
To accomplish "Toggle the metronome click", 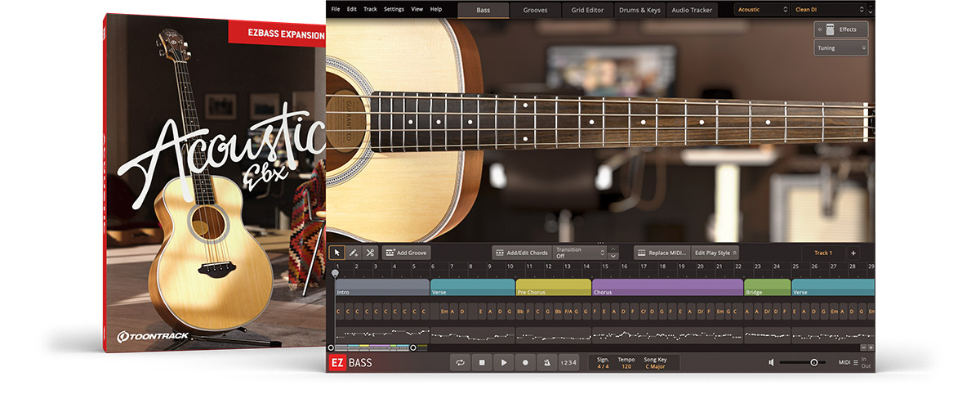I will [x=546, y=362].
